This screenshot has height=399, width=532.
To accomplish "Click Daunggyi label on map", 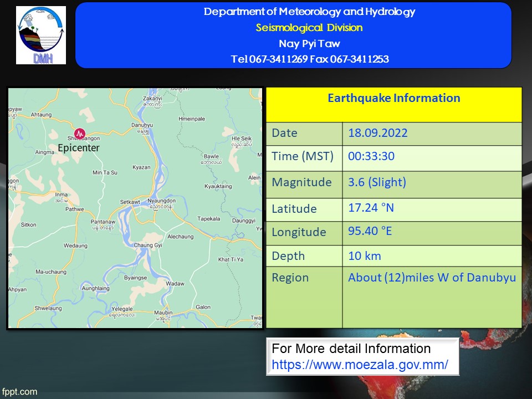I will point(244,221).
